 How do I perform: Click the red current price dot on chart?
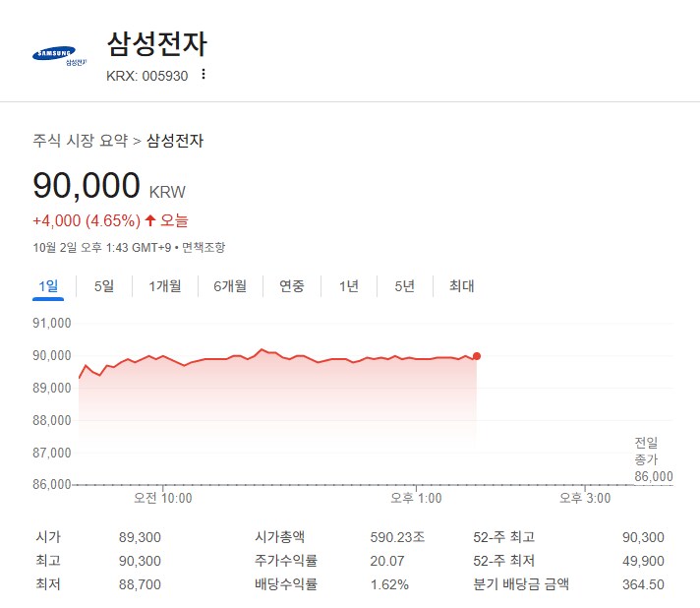pos(477,356)
